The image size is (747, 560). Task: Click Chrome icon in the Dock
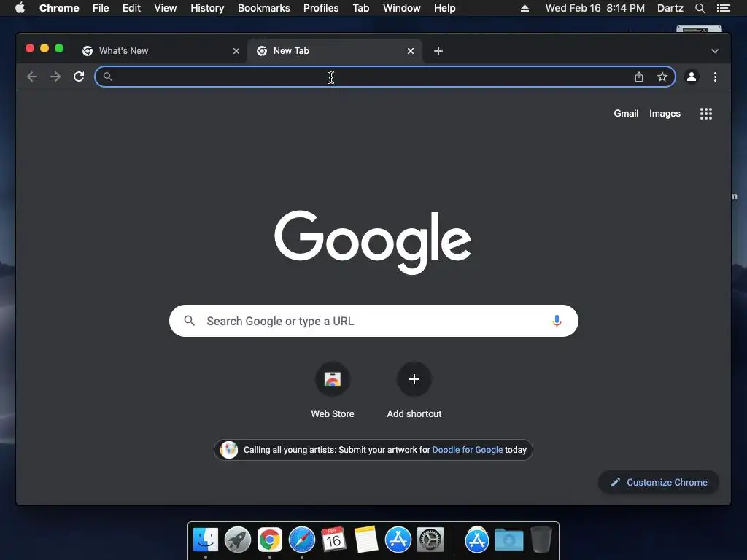click(x=270, y=540)
